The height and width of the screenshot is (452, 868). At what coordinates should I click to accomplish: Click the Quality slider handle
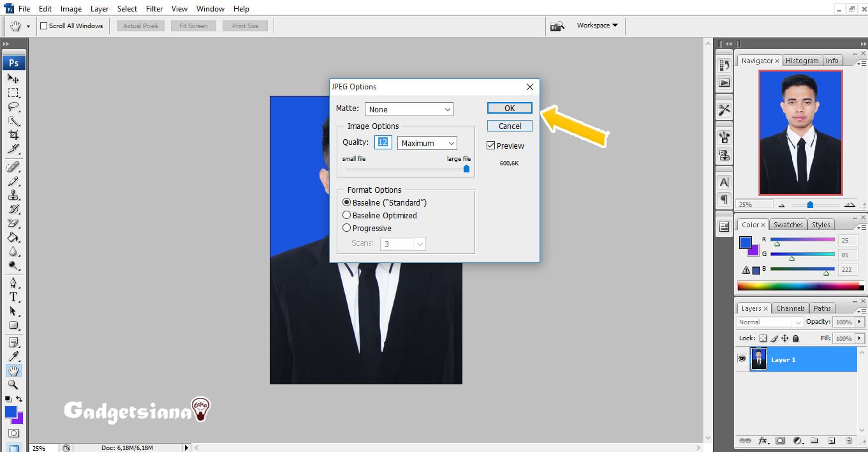tap(466, 169)
